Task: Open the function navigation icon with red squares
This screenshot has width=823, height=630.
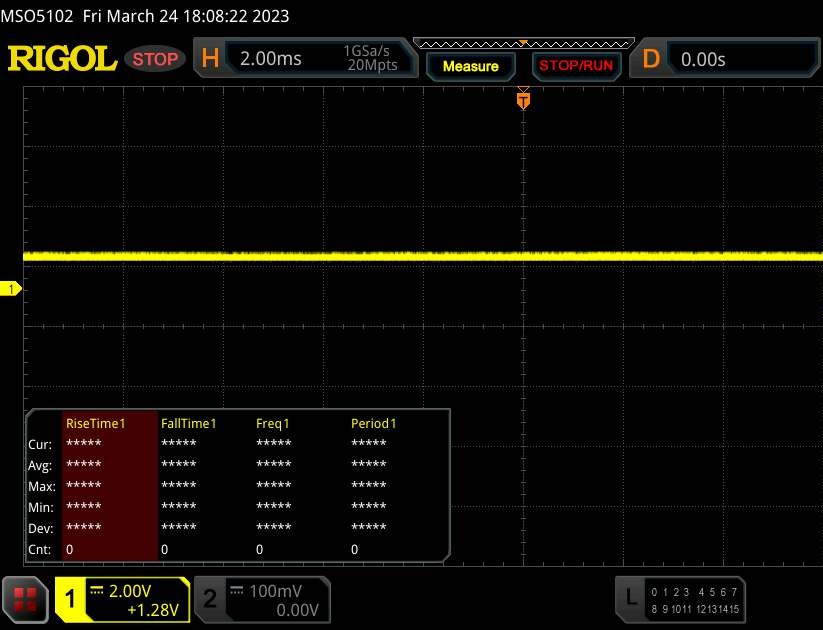Action: click(x=25, y=600)
